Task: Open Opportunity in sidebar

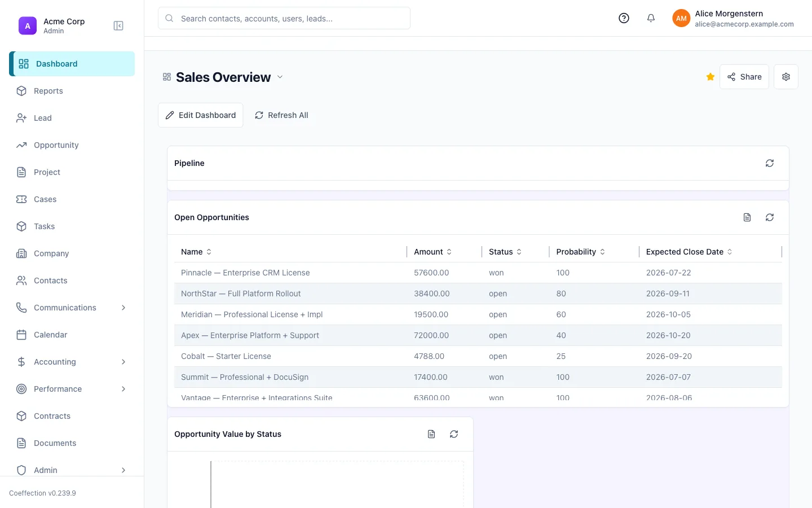Action: click(x=72, y=145)
